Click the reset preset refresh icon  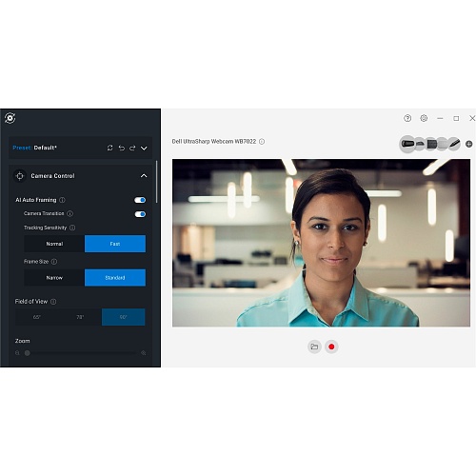[109, 148]
